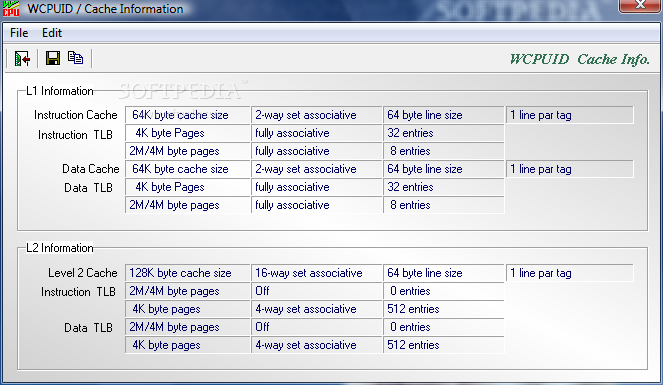Click the exit door toolbar icon
Image resolution: width=663 pixels, height=385 pixels.
tap(22, 58)
